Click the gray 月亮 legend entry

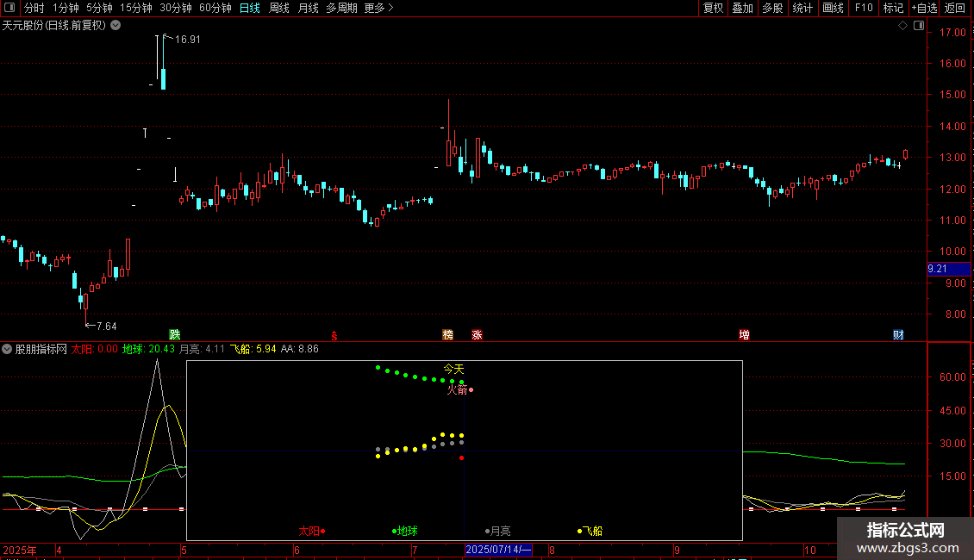(497, 531)
